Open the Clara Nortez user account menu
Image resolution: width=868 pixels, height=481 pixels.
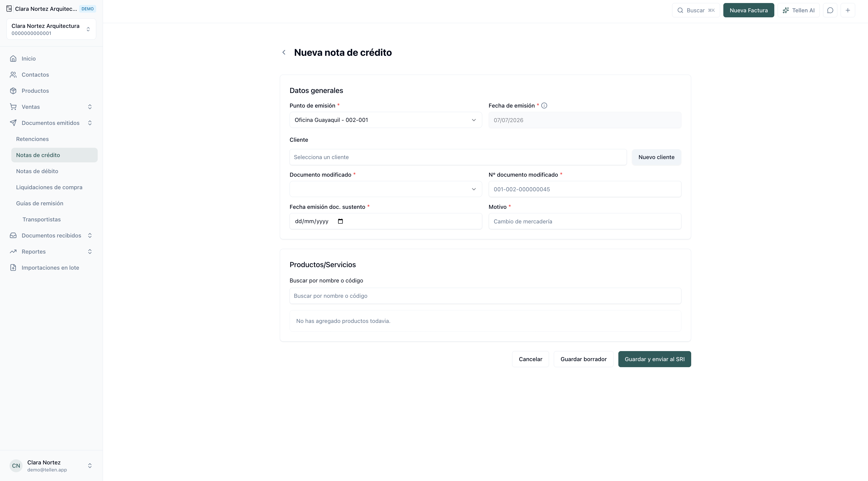coord(51,466)
